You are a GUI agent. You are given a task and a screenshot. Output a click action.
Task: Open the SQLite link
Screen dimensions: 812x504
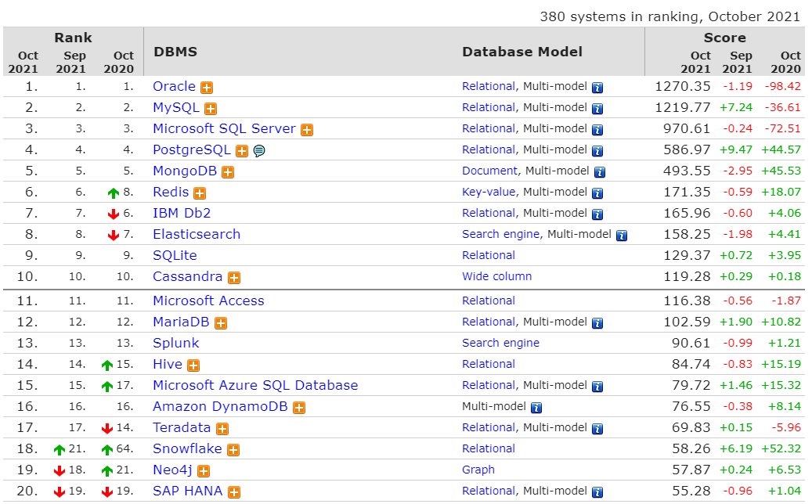[x=175, y=256]
